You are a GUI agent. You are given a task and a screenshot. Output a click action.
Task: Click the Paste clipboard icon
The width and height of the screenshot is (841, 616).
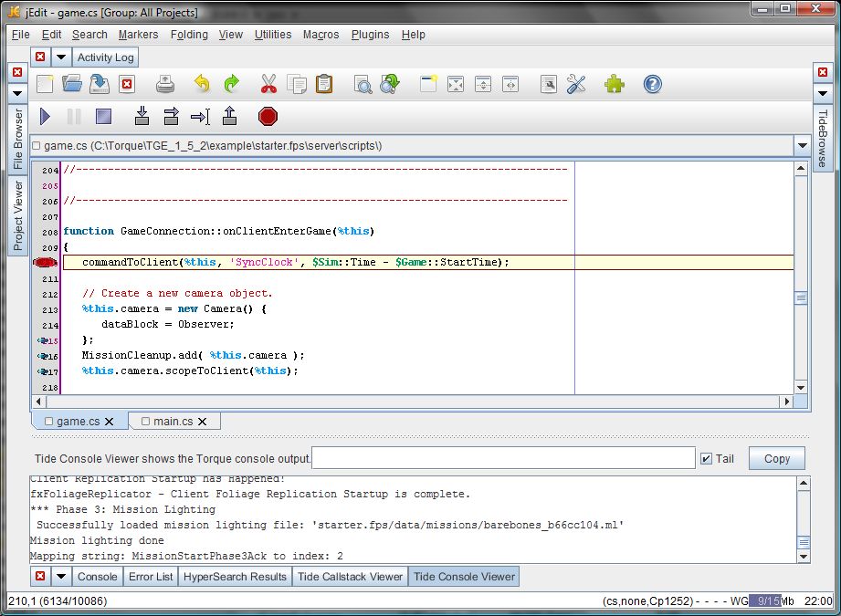(324, 85)
